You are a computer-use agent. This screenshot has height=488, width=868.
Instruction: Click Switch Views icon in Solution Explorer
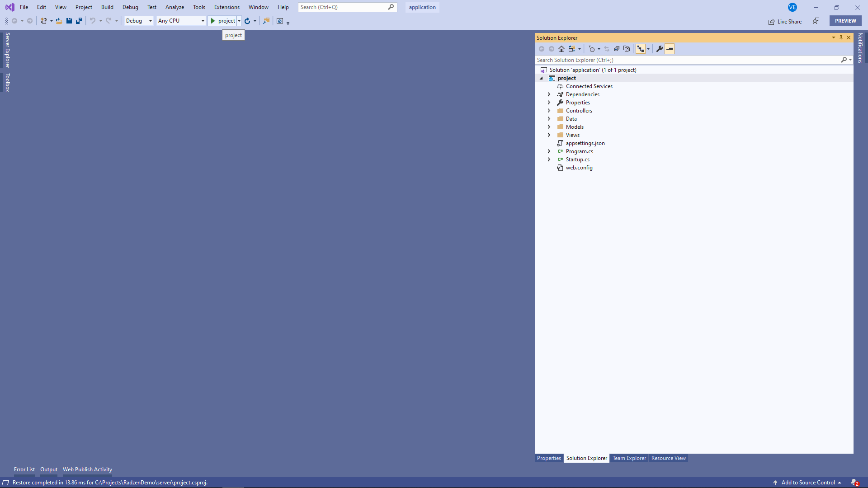(x=572, y=49)
